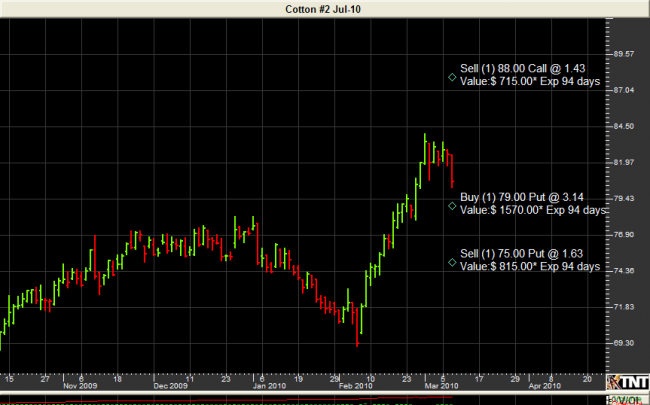Click the latest red price bar in March
Image resolution: width=650 pixels, height=405 pixels.
(x=452, y=171)
